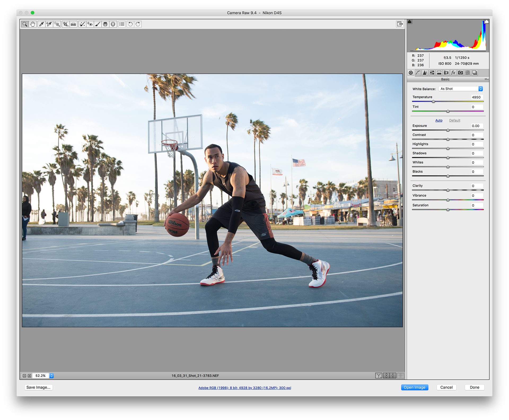This screenshot has width=509, height=420.
Task: Toggle full screen mode icon
Action: (400, 24)
